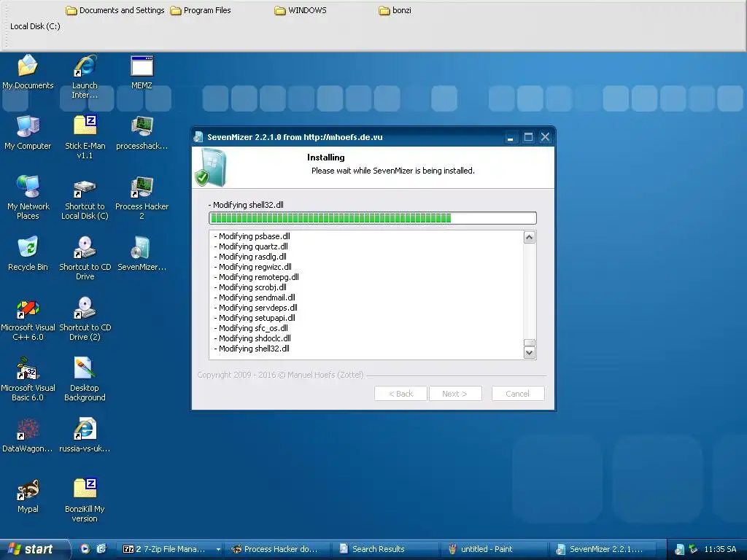Click the taskbar clock showing 11:35
The width and height of the screenshot is (747, 560).
tap(720, 549)
